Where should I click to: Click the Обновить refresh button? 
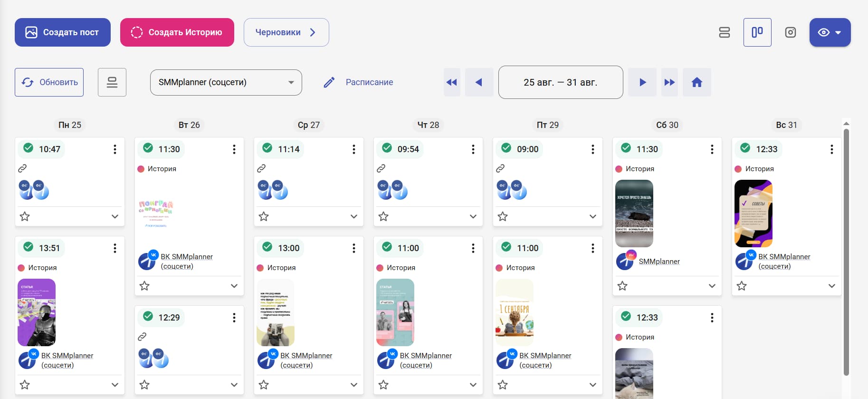point(49,82)
